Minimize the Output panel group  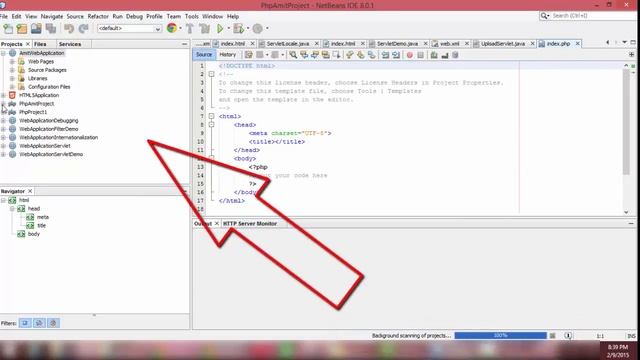click(631, 224)
